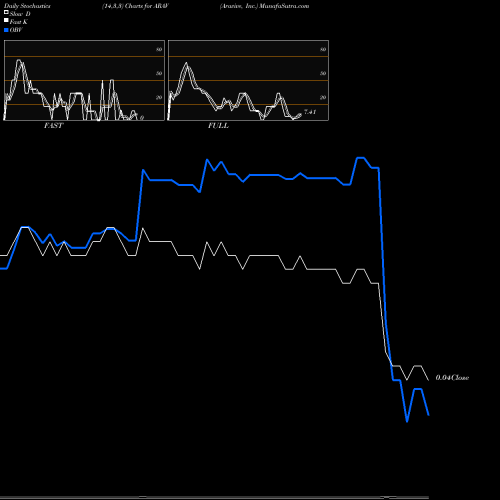This screenshot has width=500, height=500.
Task: Click the 0 value label in FAST chart
Action: click(142, 118)
